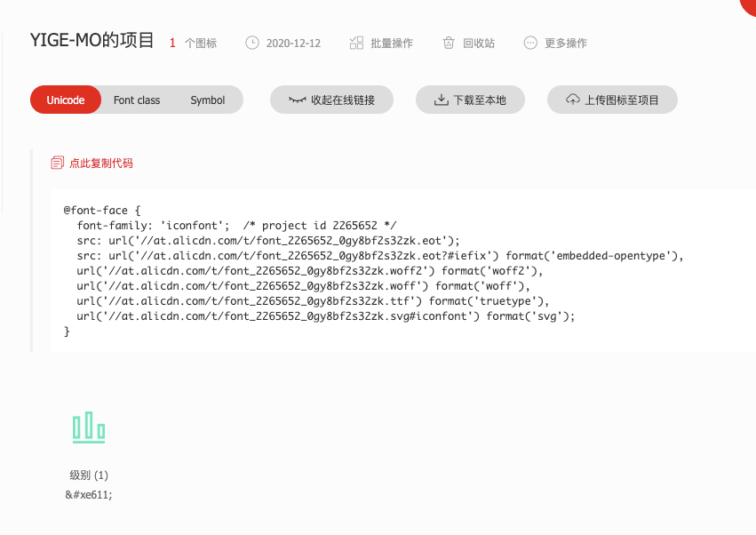Click the truetype ttf url code line
756x535 pixels.
tap(313, 301)
